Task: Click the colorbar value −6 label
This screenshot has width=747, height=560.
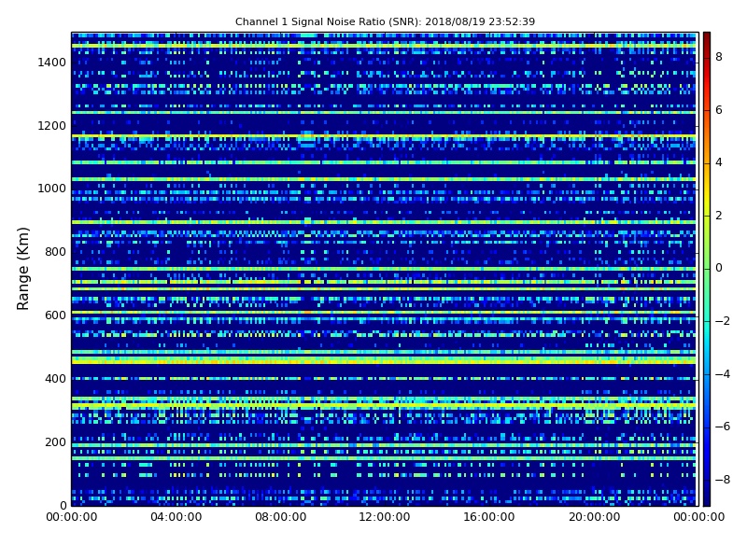Action: click(723, 427)
